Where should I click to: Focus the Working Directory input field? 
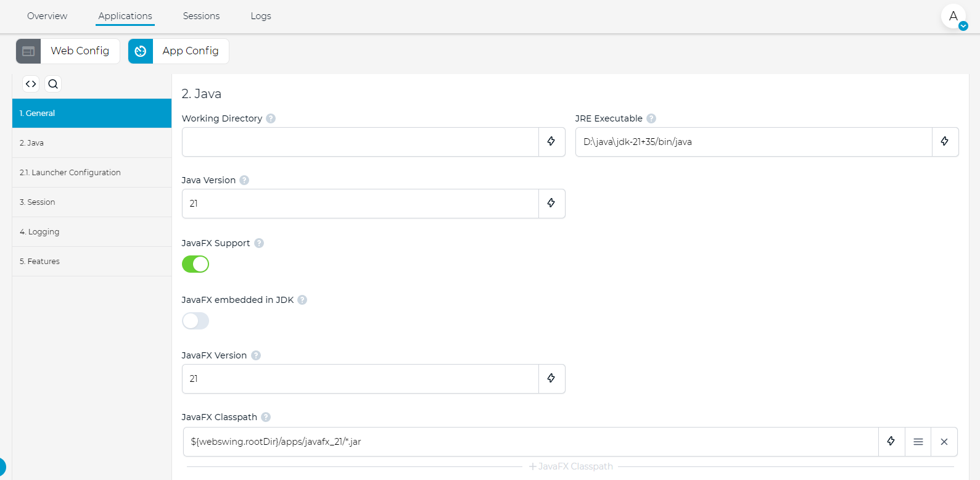[360, 142]
